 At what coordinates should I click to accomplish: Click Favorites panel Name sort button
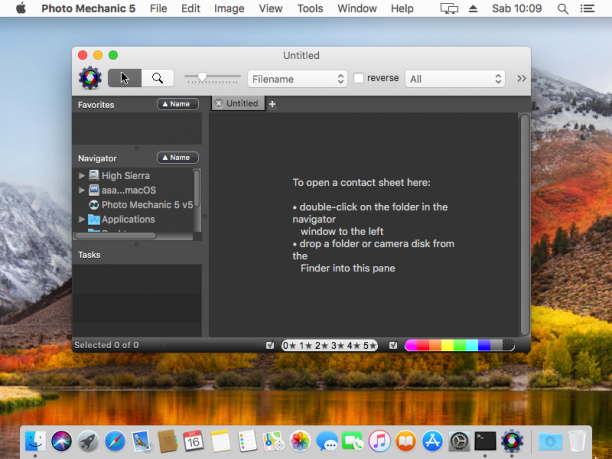178,104
